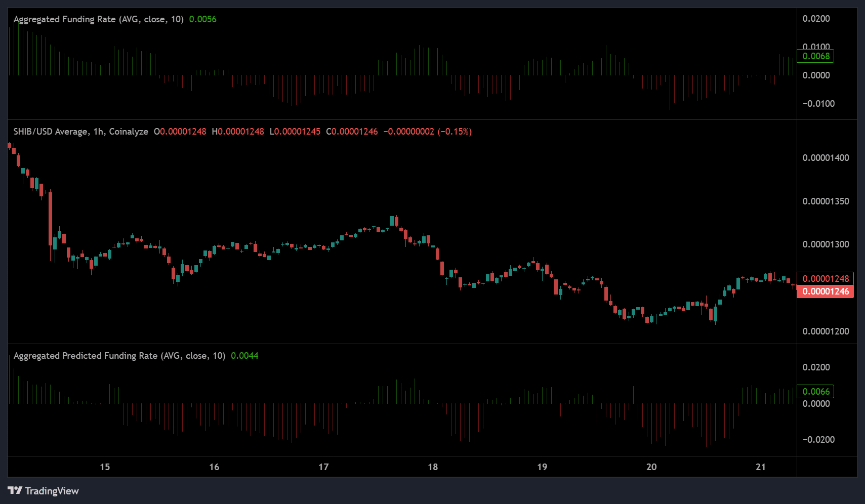Click the -0.15% change value in legend
The width and height of the screenshot is (865, 504).
pyautogui.click(x=455, y=132)
